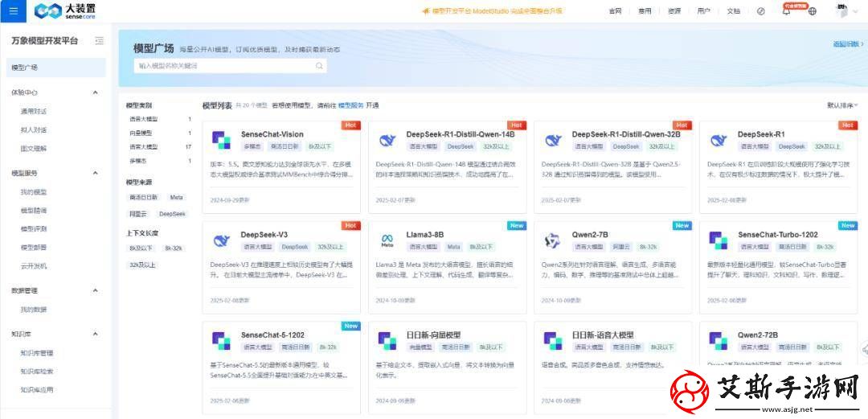
Task: Click the 模型服务 link in the list header
Action: pyautogui.click(x=351, y=105)
